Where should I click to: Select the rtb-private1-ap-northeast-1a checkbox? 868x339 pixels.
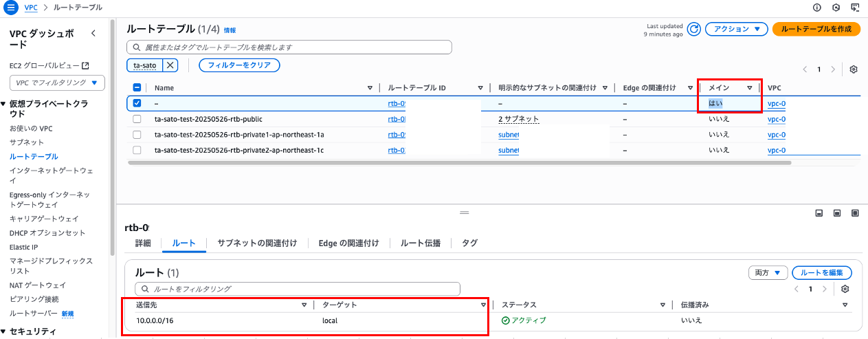point(137,135)
